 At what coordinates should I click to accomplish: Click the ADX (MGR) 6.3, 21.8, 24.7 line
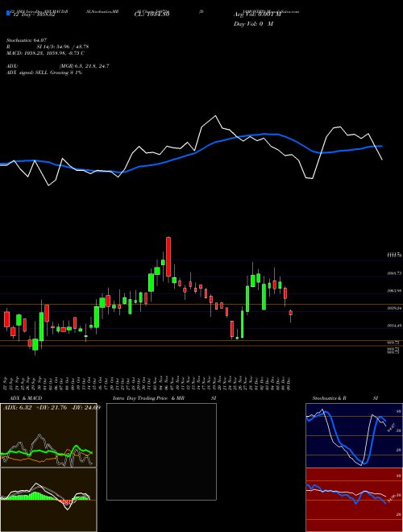click(x=58, y=66)
